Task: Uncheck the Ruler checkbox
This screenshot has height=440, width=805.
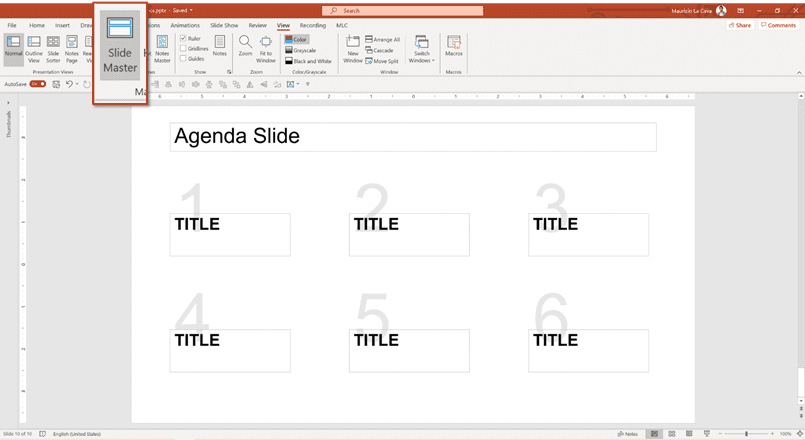Action: click(x=183, y=39)
